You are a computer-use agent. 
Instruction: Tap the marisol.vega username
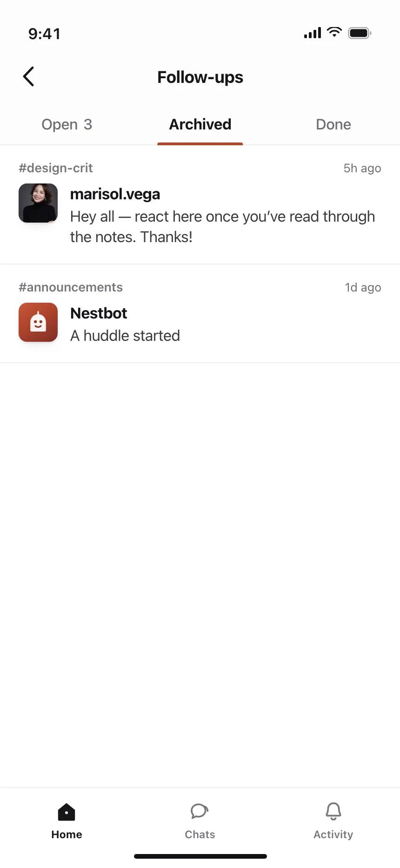pos(115,194)
